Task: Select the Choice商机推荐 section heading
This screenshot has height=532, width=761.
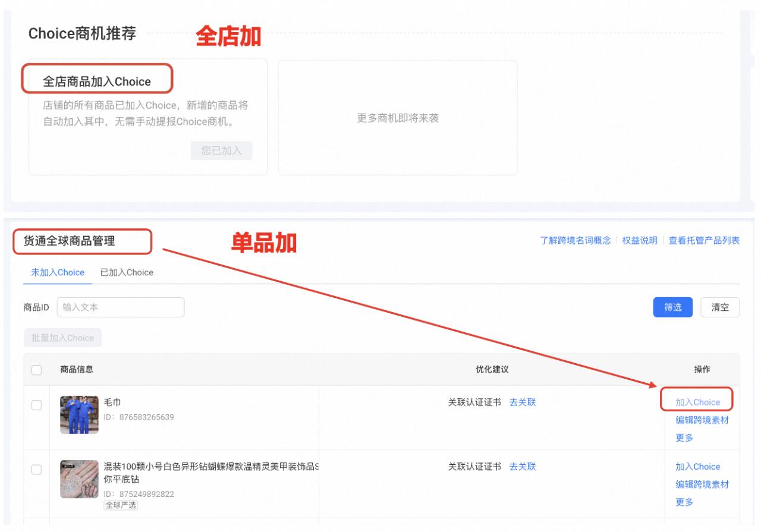Action: click(x=82, y=33)
